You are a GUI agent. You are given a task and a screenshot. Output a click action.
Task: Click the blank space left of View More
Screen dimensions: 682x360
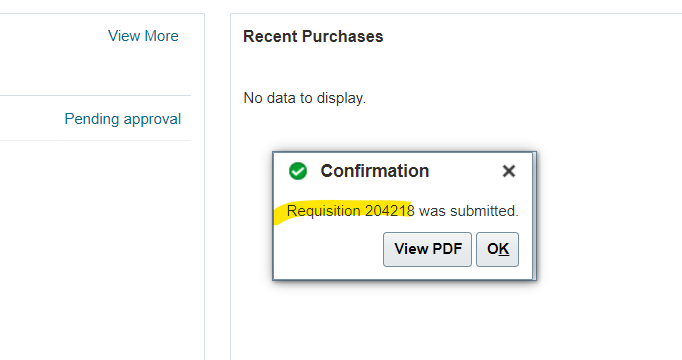pos(52,36)
